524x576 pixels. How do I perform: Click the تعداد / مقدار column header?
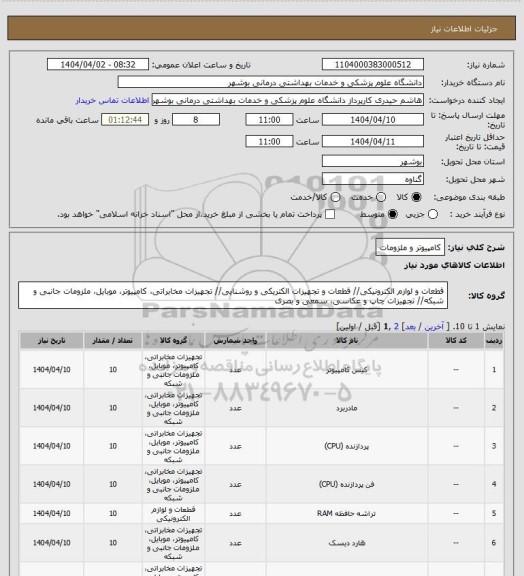[112, 341]
